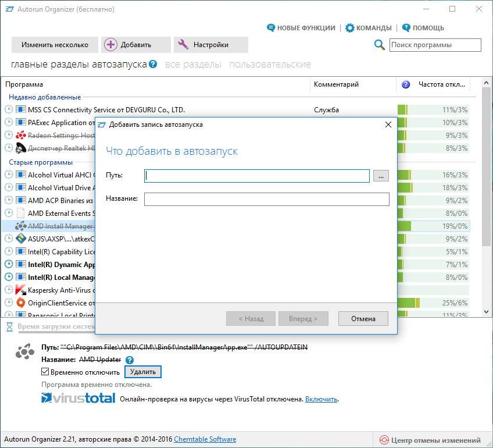Screen dimensions: 493x448
Task: Open Центр отмены изменений
Action: click(x=430, y=440)
